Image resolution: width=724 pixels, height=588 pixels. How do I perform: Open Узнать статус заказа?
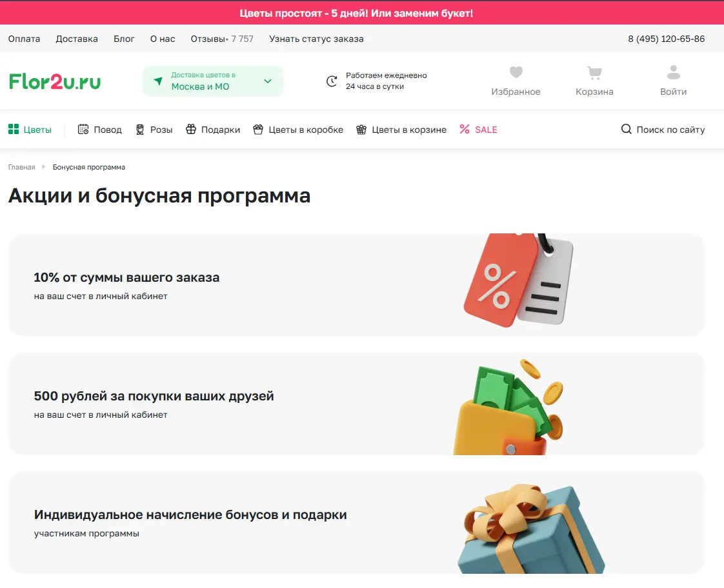point(316,39)
